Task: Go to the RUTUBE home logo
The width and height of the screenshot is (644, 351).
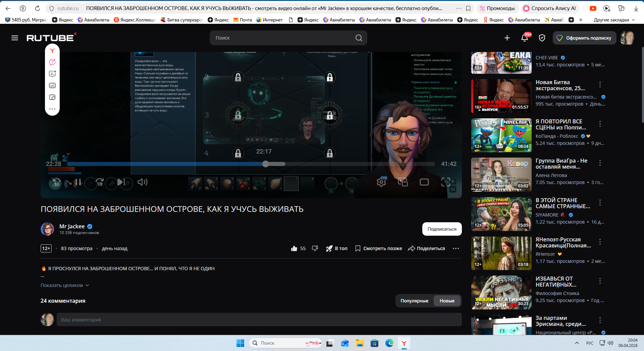Action: [51, 38]
